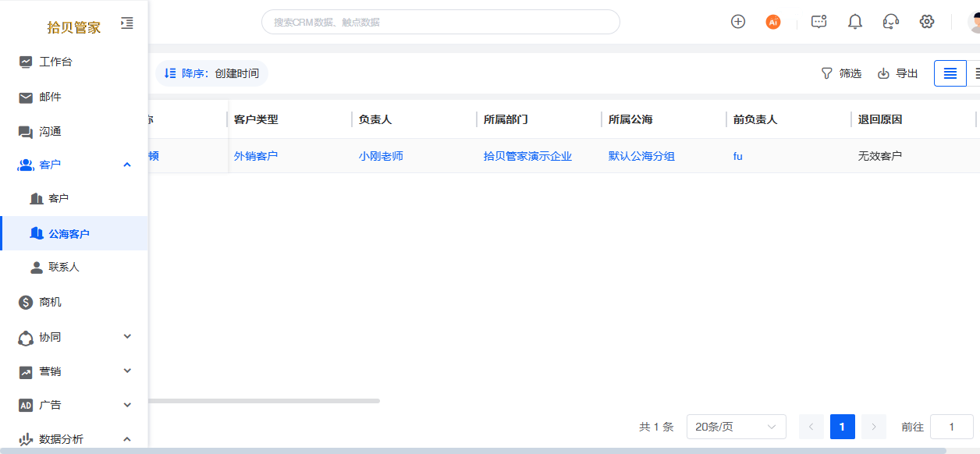Open the 拾贝管家演示企业 department link
The height and width of the screenshot is (454, 980).
[527, 156]
